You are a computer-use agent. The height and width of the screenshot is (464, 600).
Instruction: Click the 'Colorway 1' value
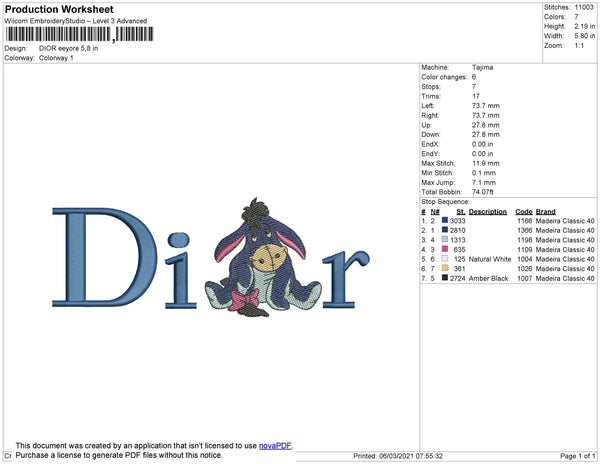tap(56, 58)
